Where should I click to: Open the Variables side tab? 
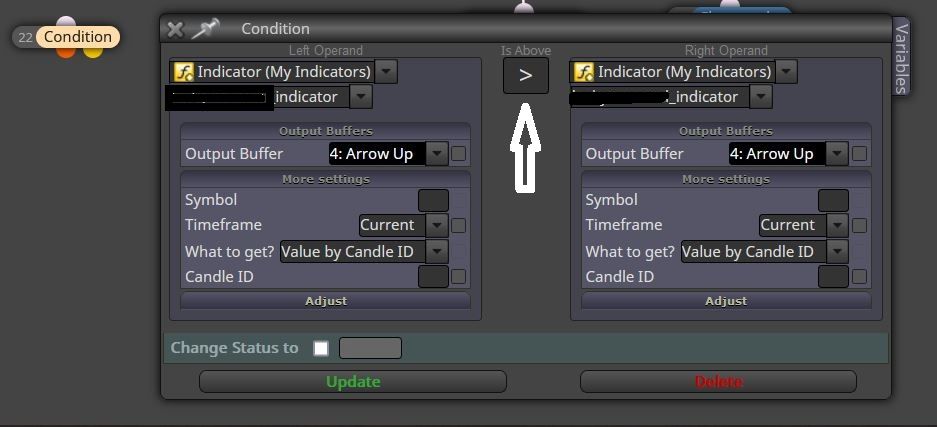click(x=901, y=59)
